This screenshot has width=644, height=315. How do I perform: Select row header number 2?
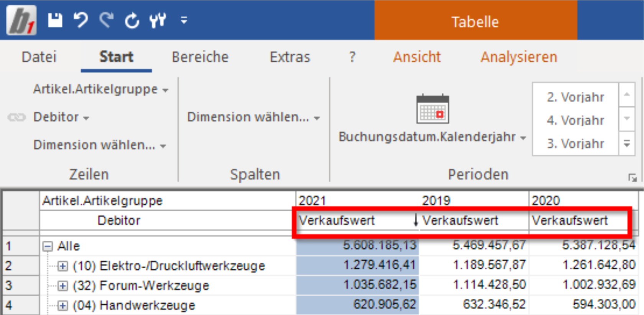coord(21,266)
